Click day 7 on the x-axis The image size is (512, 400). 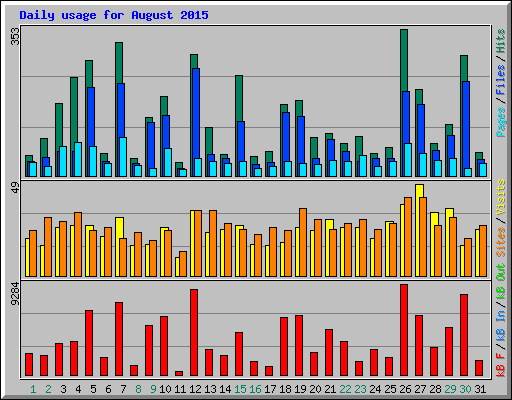coord(123,389)
